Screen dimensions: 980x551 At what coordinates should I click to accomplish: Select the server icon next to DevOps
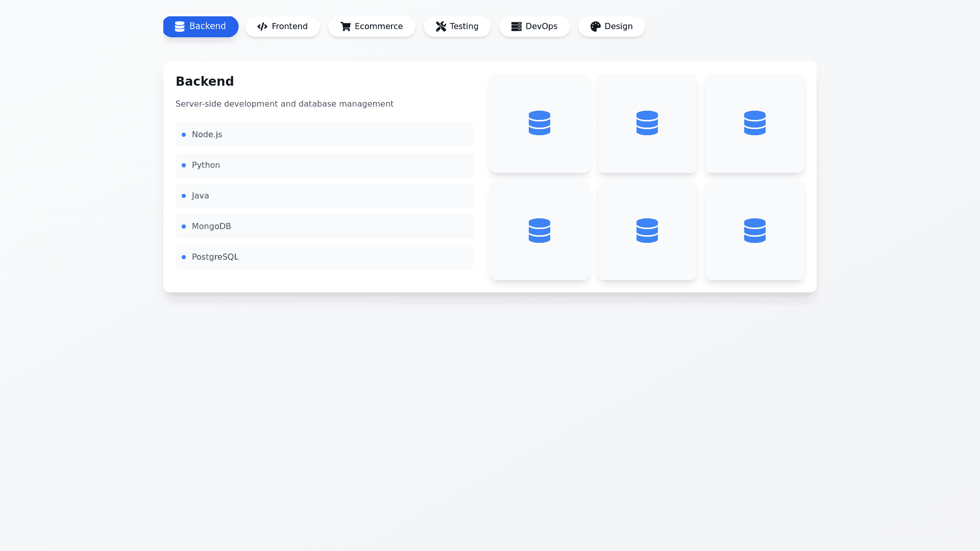click(x=517, y=26)
